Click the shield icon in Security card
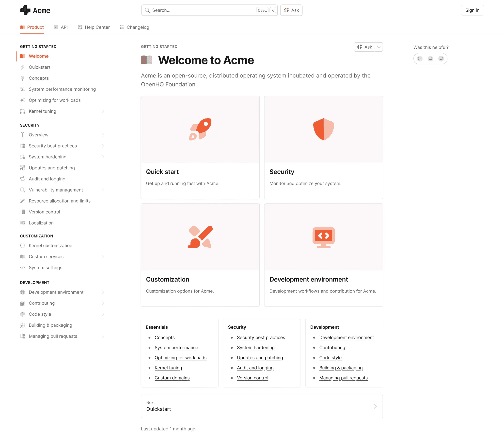Viewport: 504px width, 442px height. [324, 129]
